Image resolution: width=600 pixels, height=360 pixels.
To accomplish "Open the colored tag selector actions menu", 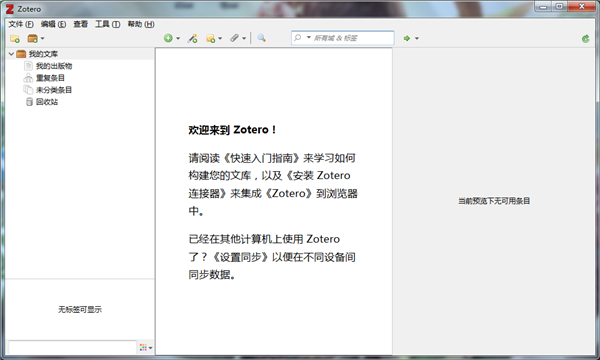I will pyautogui.click(x=146, y=347).
